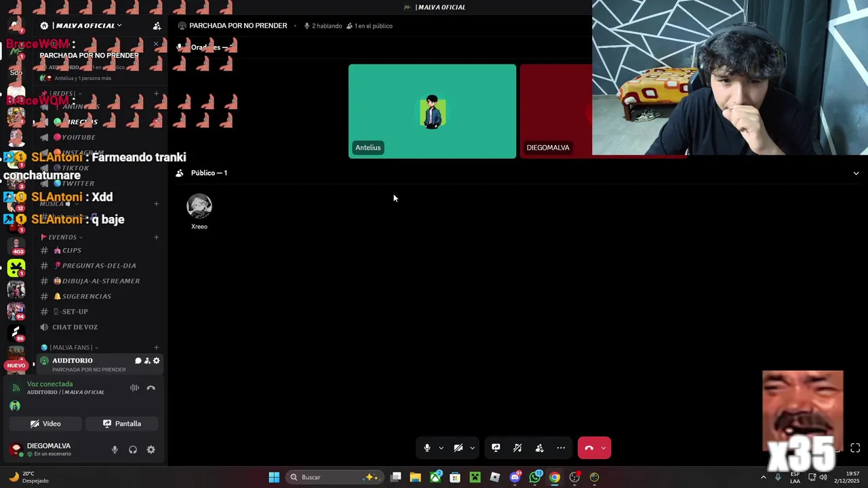The width and height of the screenshot is (868, 488).
Task: Open Xreeo audience member avatar
Action: coord(199,206)
